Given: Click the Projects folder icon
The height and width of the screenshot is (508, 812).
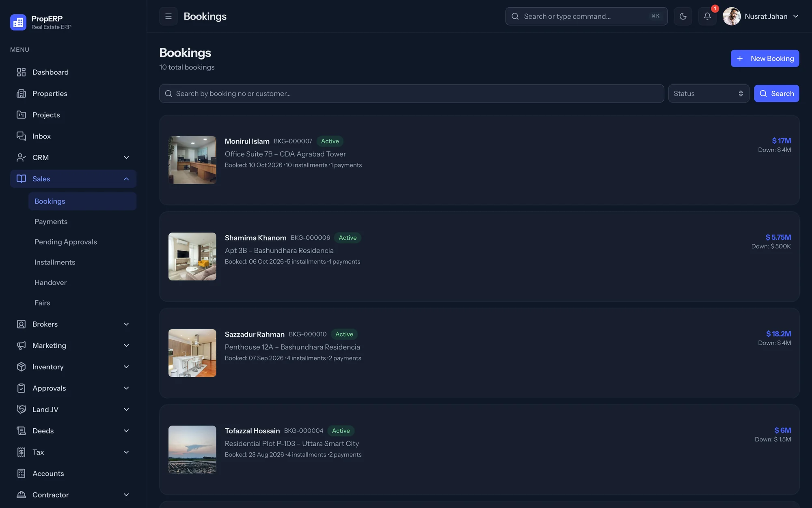Looking at the screenshot, I should point(21,115).
